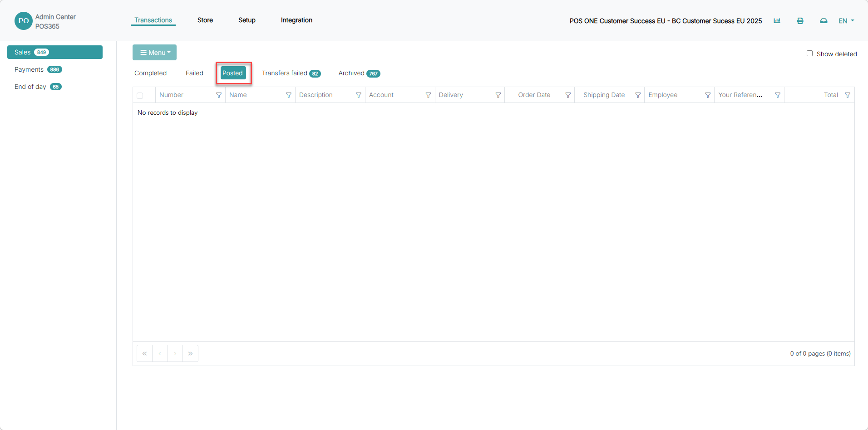
Task: Filter the Description column
Action: pyautogui.click(x=358, y=95)
